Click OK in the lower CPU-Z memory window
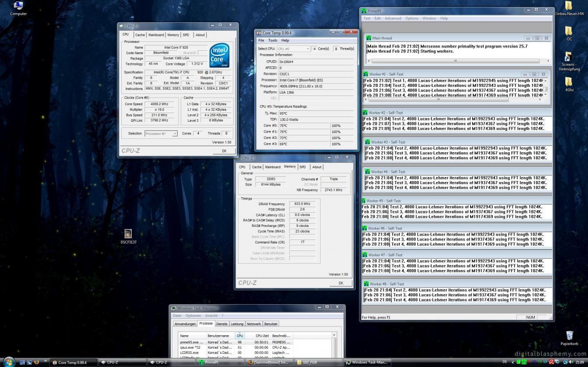This screenshot has height=367, width=588. 341,283
